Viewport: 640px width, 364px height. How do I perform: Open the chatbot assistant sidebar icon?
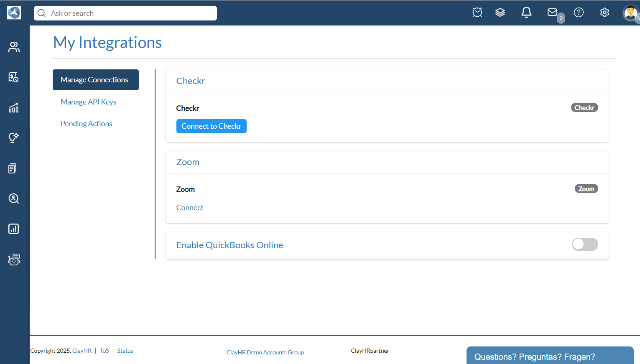pos(14,260)
